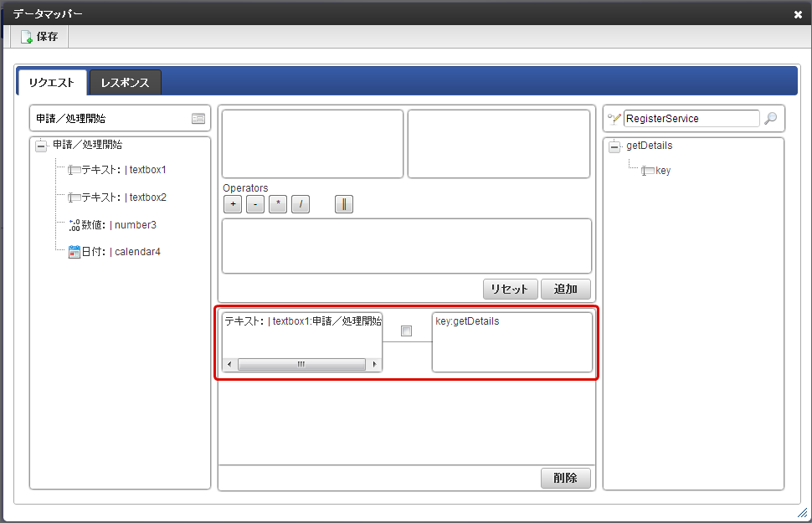Collapse the getDetails tree node
Screen dimensions: 812x523
click(x=614, y=146)
